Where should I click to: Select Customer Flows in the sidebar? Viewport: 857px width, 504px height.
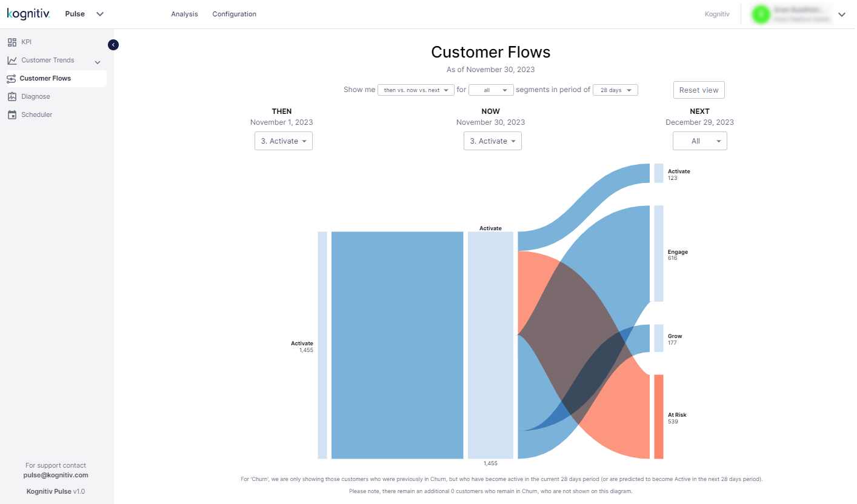pos(56,79)
